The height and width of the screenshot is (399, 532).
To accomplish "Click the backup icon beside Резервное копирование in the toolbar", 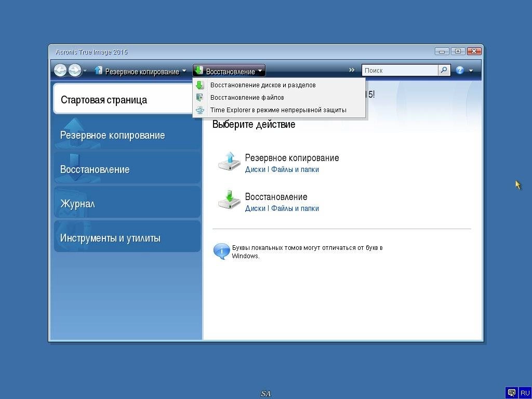I will pyautogui.click(x=98, y=70).
